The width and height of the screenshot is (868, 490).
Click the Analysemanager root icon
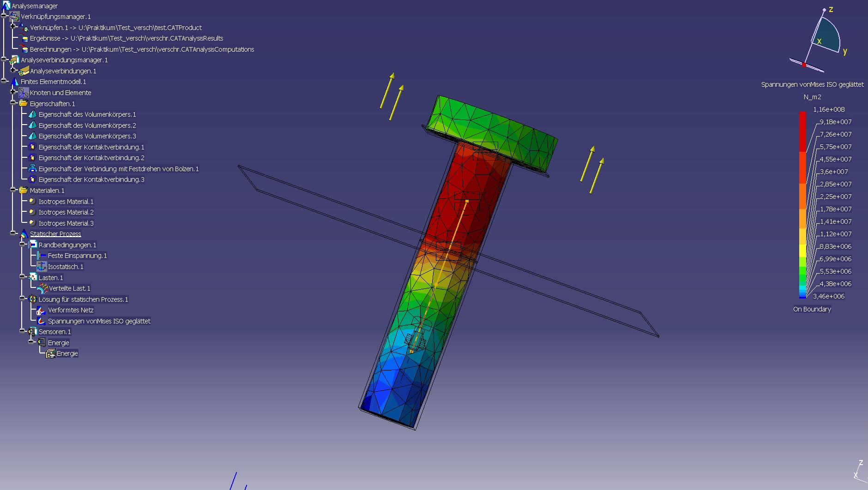[x=6, y=6]
